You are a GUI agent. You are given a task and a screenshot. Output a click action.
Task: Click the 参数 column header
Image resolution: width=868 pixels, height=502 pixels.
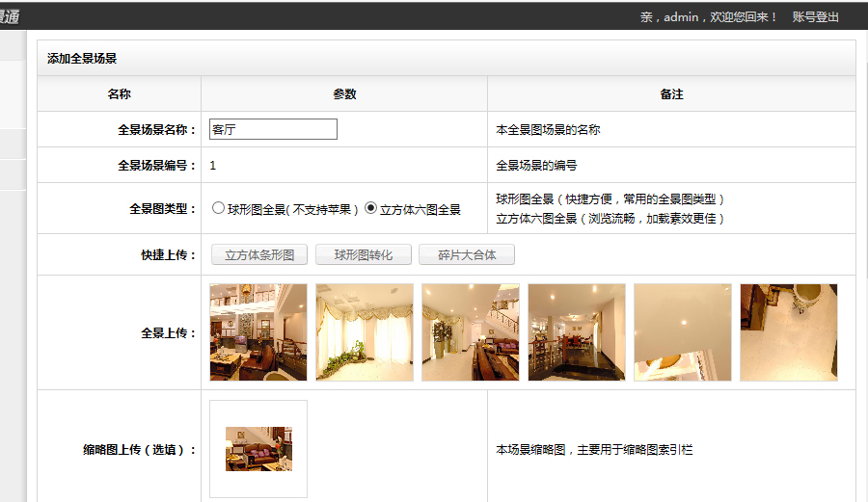344,94
